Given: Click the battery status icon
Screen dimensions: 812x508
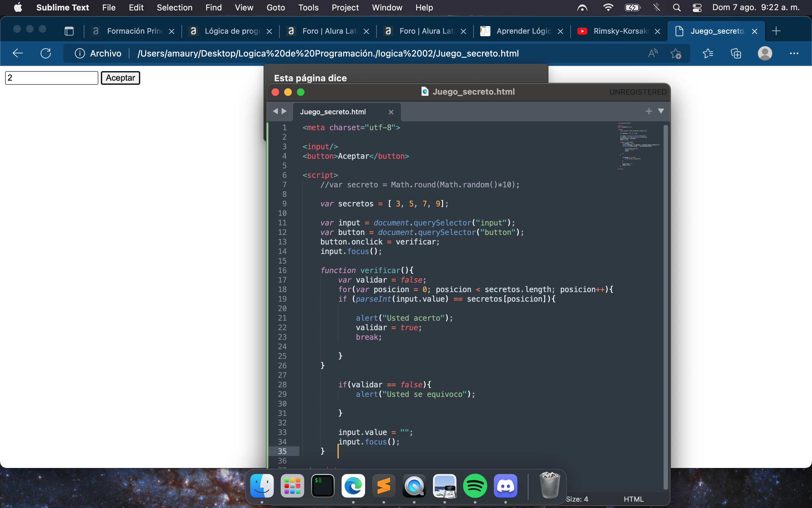Looking at the screenshot, I should point(632,7).
